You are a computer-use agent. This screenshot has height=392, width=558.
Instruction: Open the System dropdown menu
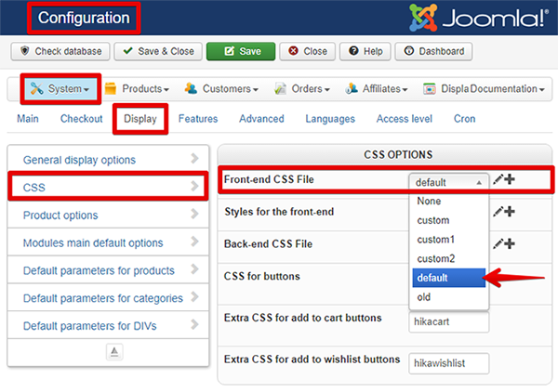[x=60, y=89]
